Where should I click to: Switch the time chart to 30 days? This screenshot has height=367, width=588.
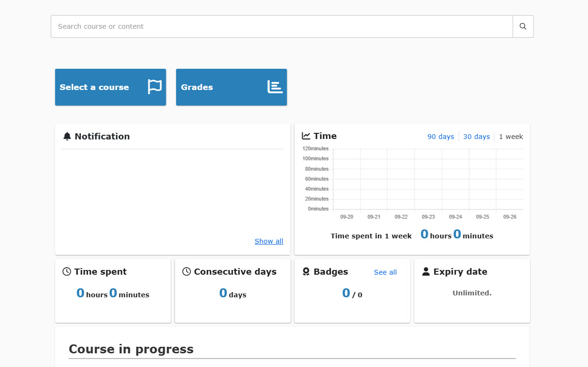tap(476, 137)
